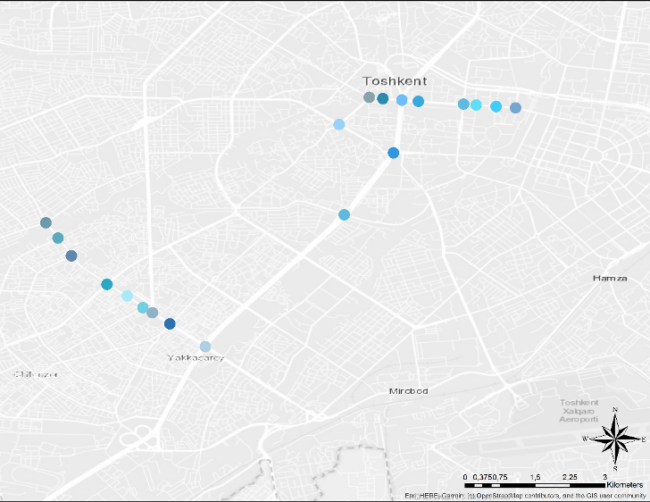Select the data point nearest the Yakkasaroy label
This screenshot has width=650, height=502.
(205, 346)
